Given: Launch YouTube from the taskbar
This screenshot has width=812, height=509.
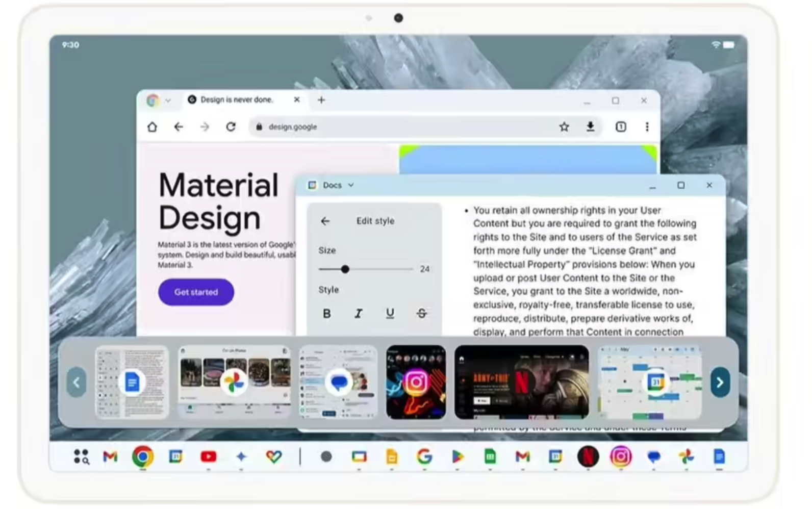Looking at the screenshot, I should [x=208, y=456].
